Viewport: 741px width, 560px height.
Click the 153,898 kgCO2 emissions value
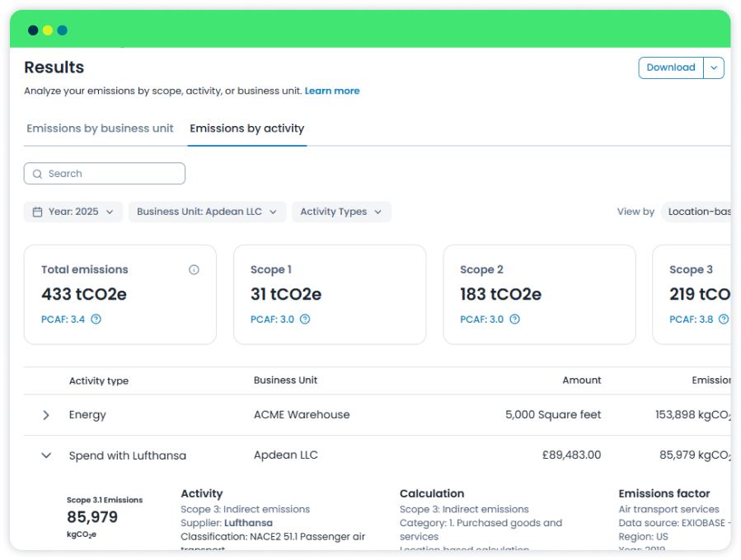tap(693, 415)
